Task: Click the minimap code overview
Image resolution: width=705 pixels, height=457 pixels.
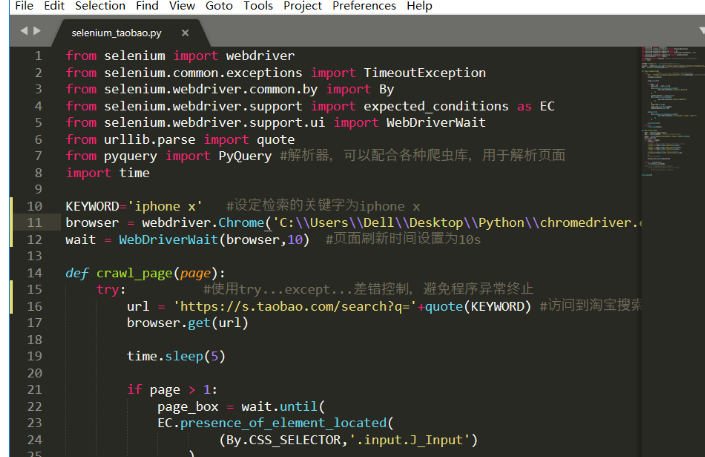Action: (x=673, y=112)
